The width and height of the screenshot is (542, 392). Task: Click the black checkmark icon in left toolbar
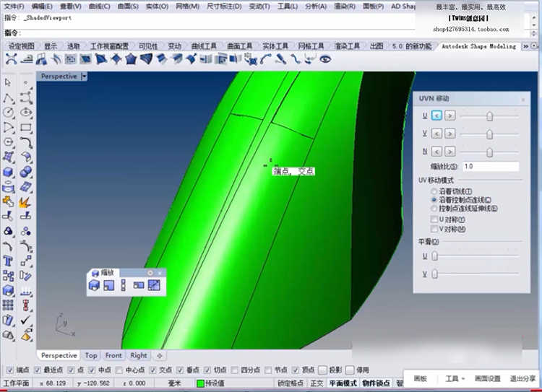(25, 320)
